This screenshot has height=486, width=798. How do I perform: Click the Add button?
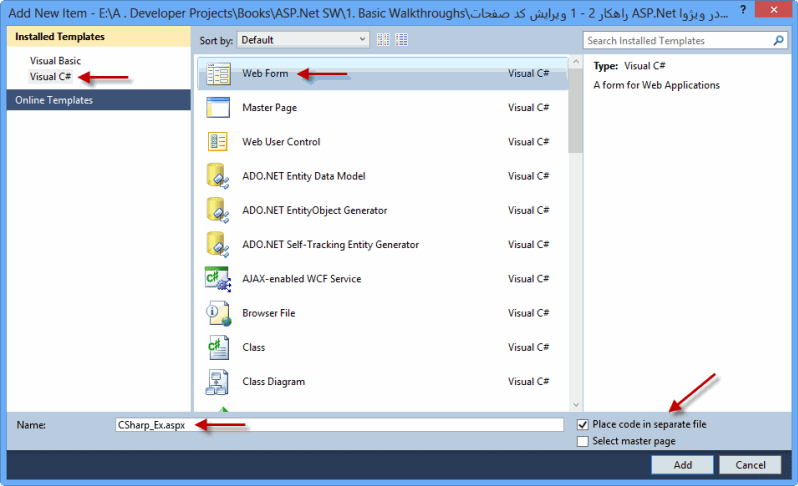coord(682,465)
